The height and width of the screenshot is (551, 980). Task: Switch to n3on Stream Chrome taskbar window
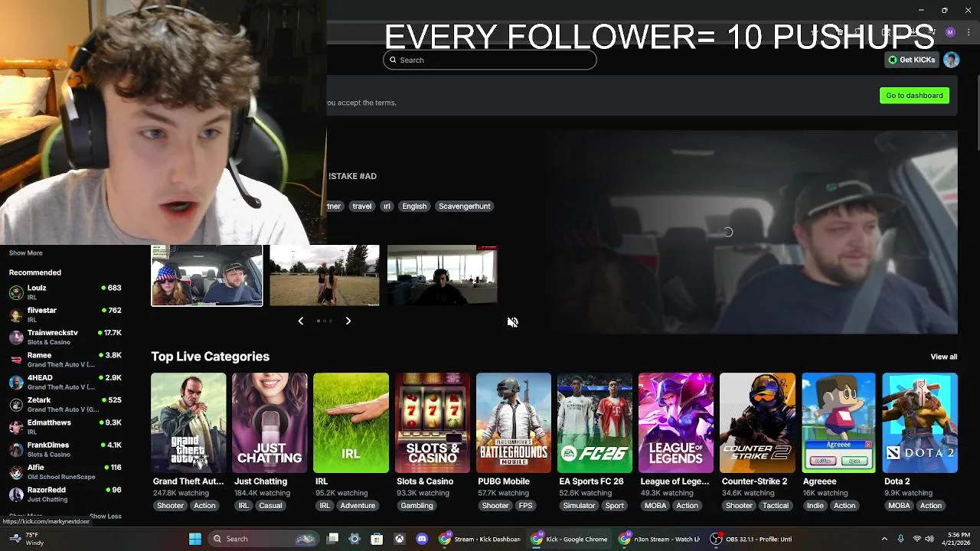(661, 539)
